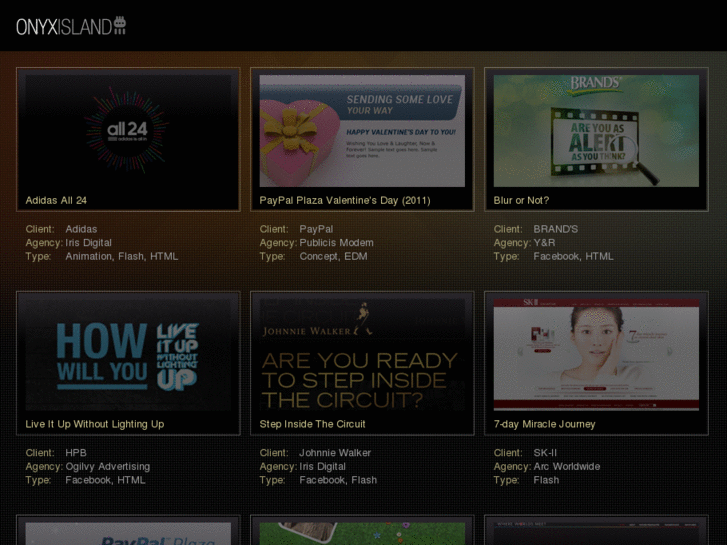727x545 pixels.
Task: Select the 'Ogilvy Advertising' agency text
Action: pyautogui.click(x=108, y=466)
